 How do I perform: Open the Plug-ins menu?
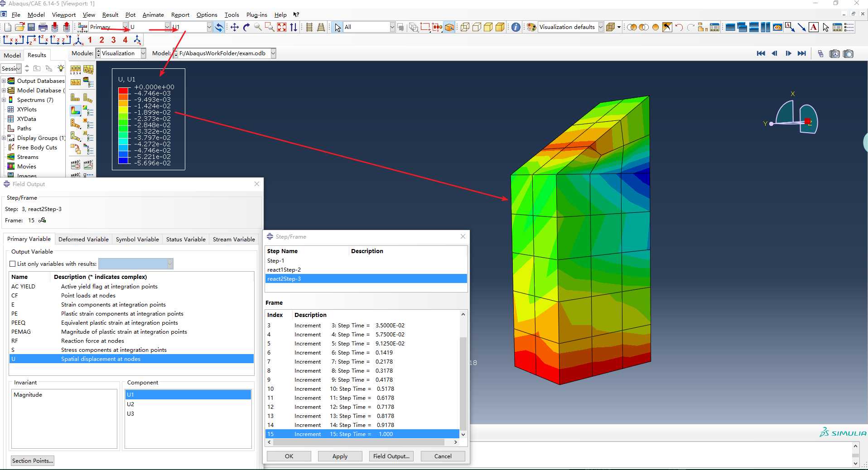point(256,14)
